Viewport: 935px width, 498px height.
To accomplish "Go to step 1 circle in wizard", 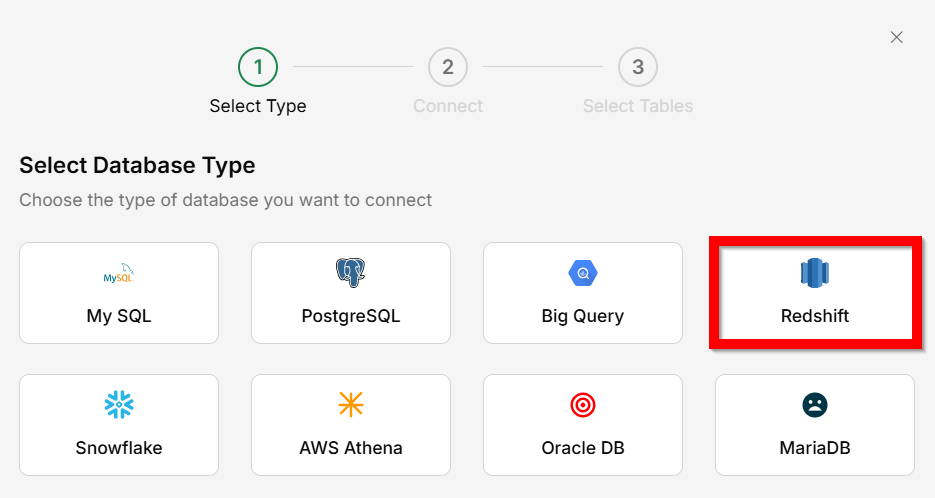I will (258, 67).
